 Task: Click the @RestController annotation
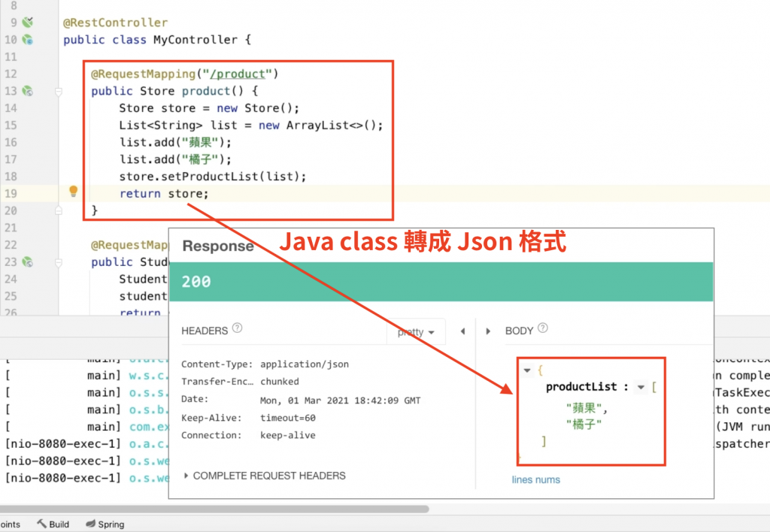(x=115, y=23)
